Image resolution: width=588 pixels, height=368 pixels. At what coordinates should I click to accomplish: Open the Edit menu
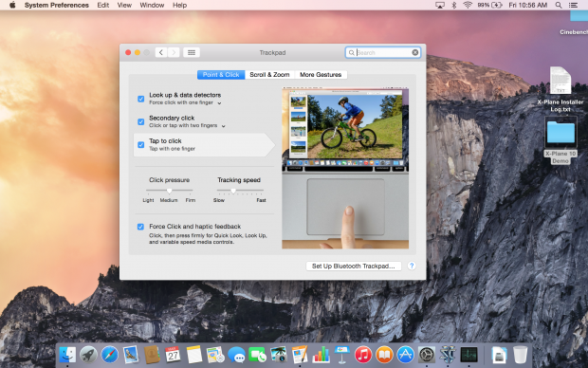(103, 5)
